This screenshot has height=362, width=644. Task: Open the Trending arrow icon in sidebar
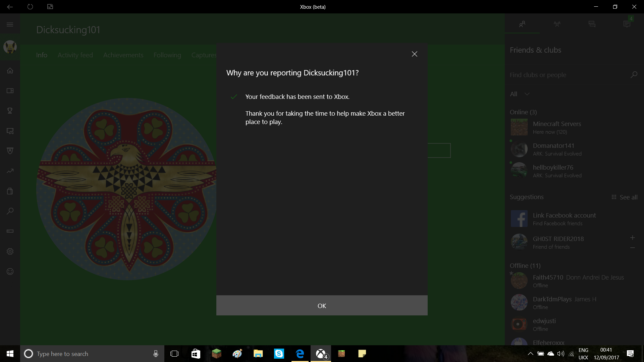coord(10,171)
